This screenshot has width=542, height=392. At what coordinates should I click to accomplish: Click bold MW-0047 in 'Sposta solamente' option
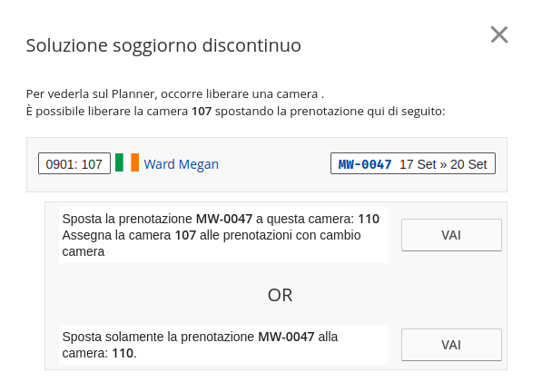[286, 337]
